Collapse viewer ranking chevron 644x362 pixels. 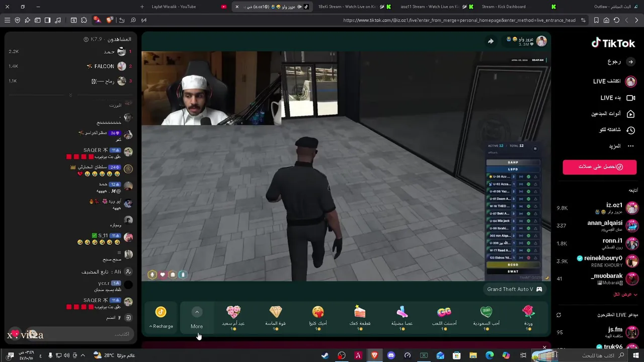click(70, 95)
